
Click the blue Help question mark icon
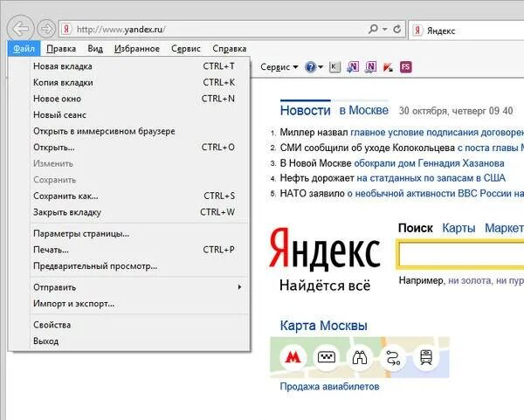point(310,67)
